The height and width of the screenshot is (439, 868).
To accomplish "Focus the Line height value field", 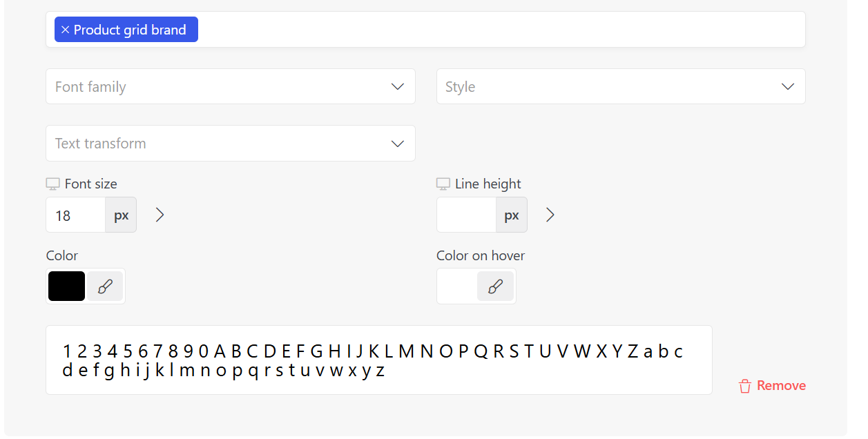I will pos(467,215).
